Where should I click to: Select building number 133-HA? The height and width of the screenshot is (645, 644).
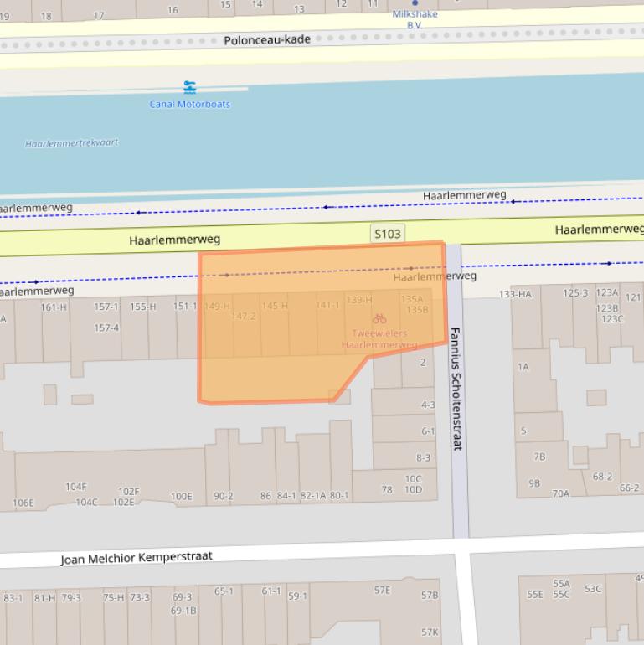[x=515, y=294]
